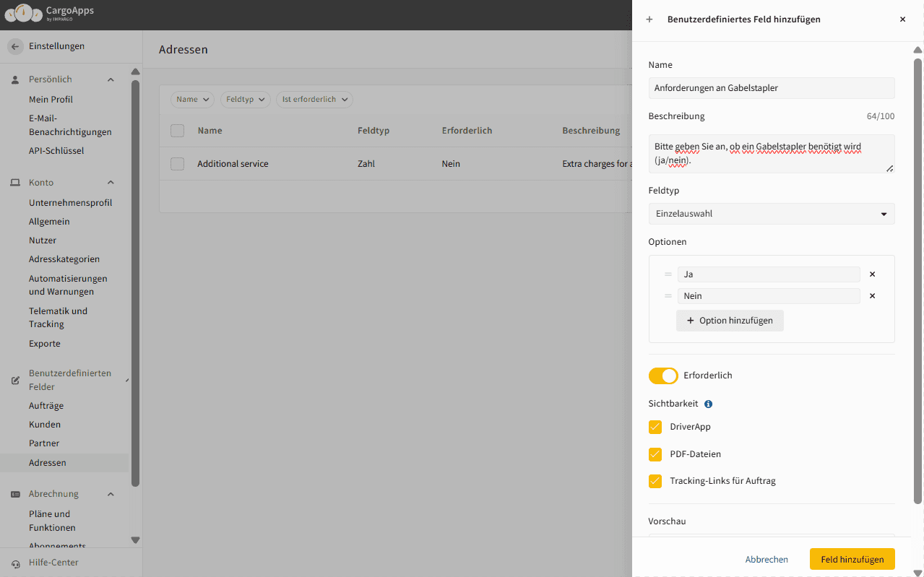
Task: Open Kunden under Benutzerdefinierten Felder
Action: coord(45,425)
